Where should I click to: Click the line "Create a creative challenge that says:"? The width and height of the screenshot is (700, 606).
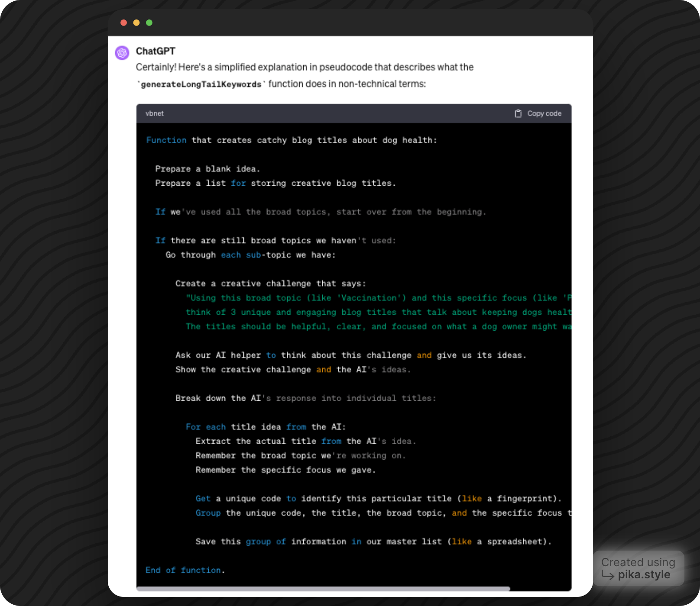[x=271, y=284]
